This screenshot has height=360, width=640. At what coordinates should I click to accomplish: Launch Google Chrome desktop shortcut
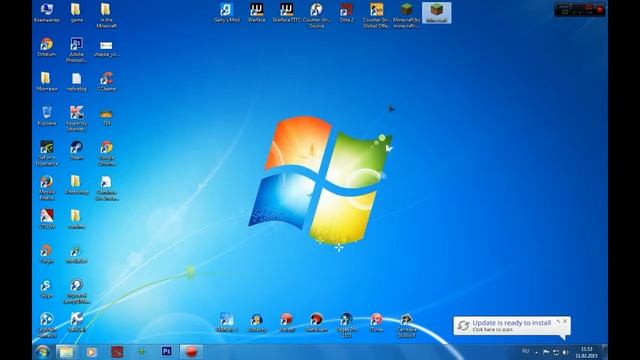(107, 153)
